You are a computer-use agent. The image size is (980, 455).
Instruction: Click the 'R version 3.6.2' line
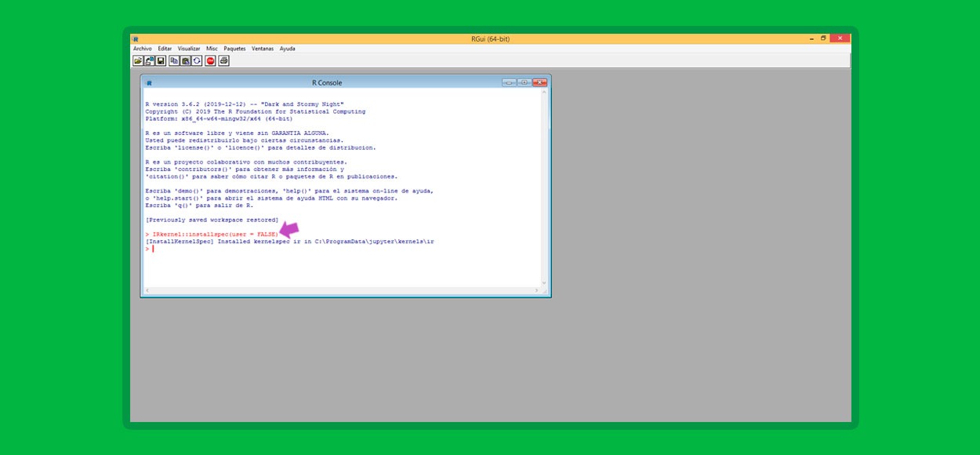tap(245, 104)
